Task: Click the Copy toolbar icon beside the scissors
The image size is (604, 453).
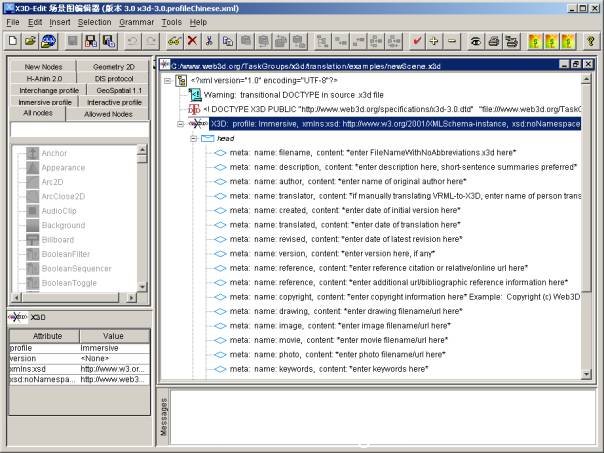Action: click(228, 41)
